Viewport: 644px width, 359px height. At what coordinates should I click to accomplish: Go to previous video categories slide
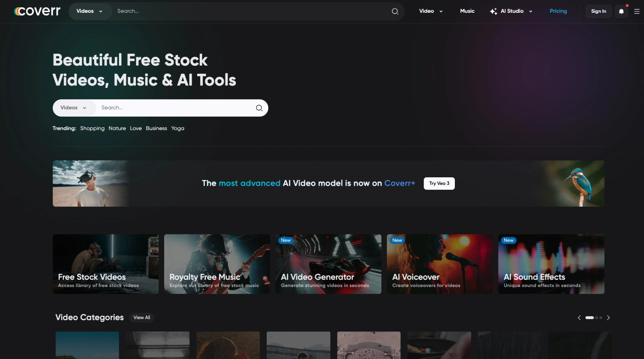tap(579, 318)
